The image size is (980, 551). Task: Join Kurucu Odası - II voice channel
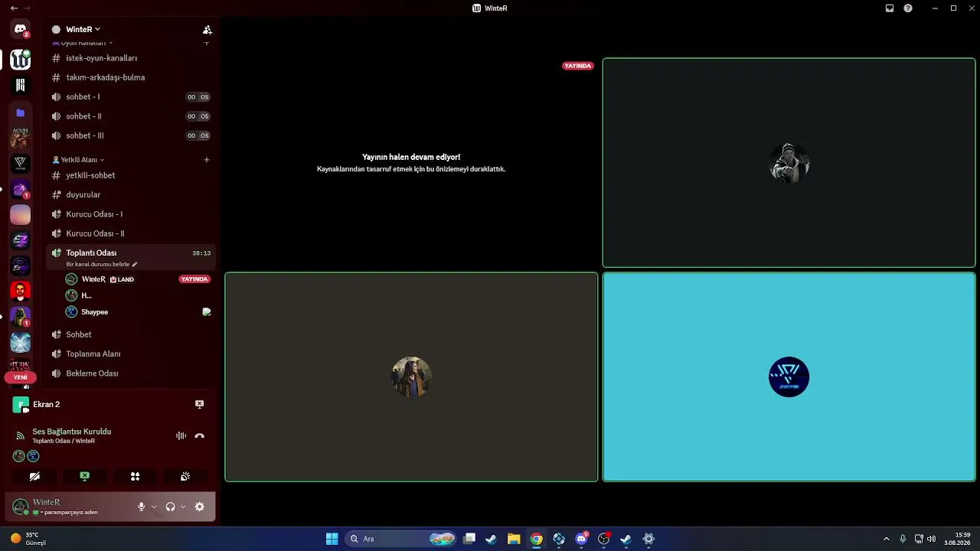pos(131,233)
